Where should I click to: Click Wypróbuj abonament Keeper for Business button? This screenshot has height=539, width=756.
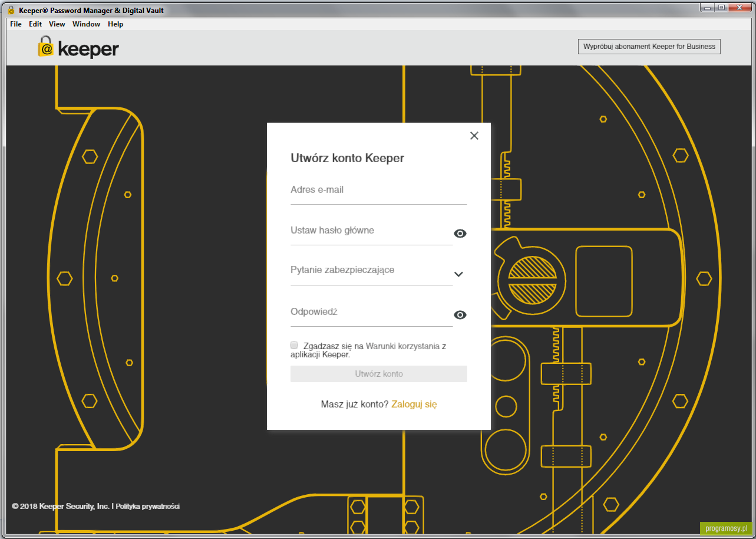point(649,47)
